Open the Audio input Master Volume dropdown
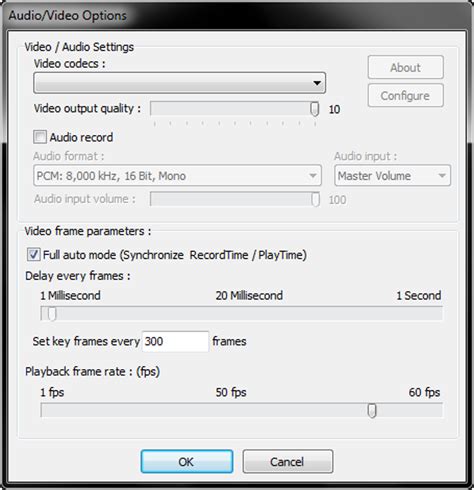 click(x=392, y=175)
